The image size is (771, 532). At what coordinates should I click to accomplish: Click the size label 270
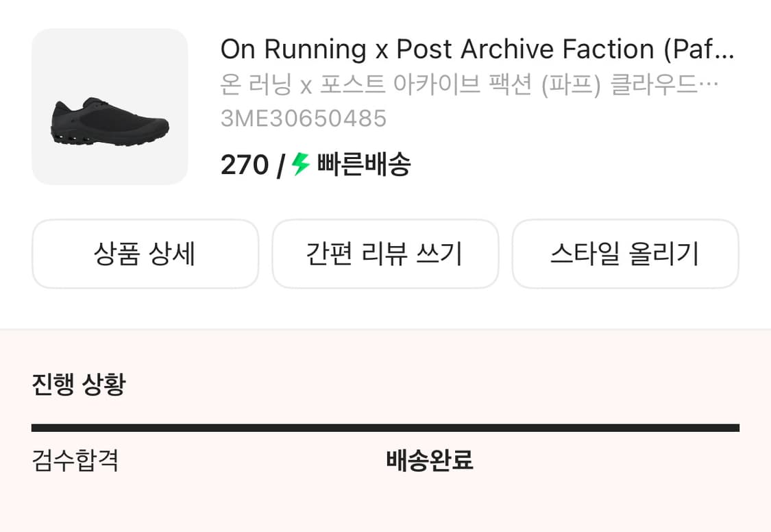pos(245,165)
